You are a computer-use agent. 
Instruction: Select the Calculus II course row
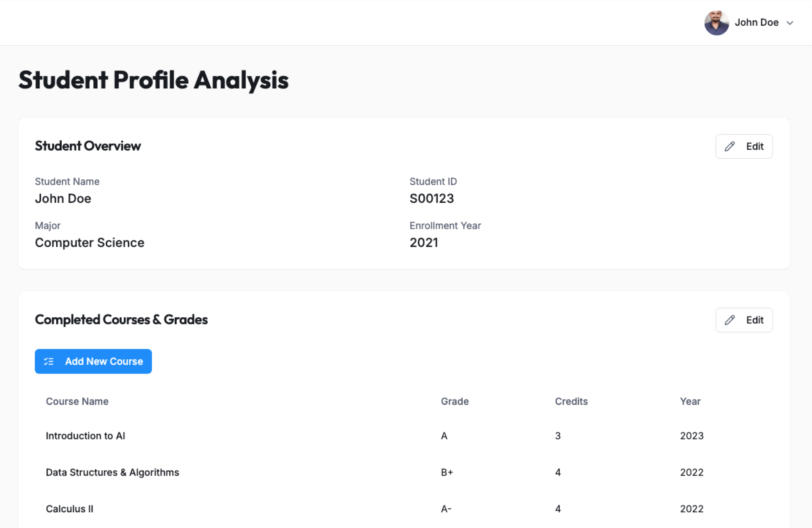[x=69, y=509]
